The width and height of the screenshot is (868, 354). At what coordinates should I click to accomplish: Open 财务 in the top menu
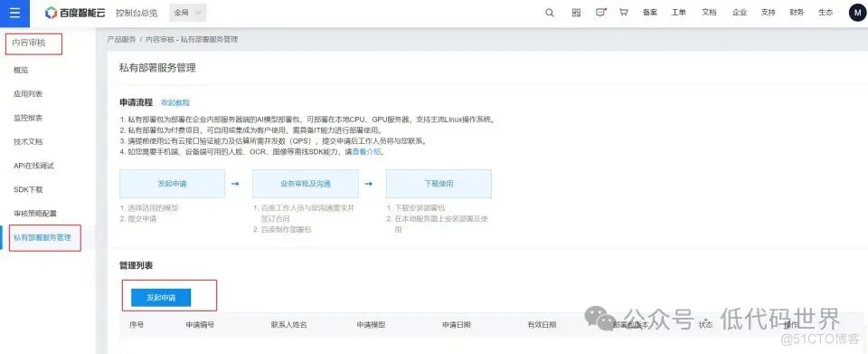pos(797,13)
